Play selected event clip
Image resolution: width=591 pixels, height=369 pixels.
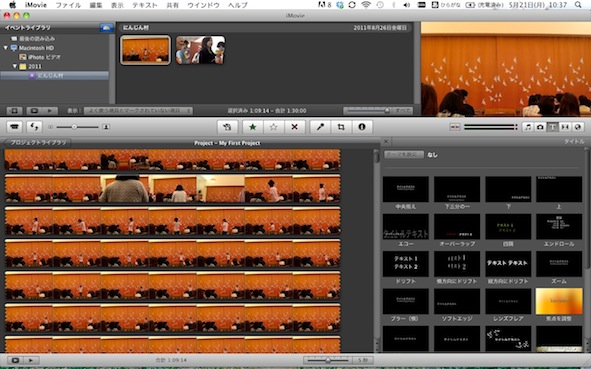tap(50, 111)
